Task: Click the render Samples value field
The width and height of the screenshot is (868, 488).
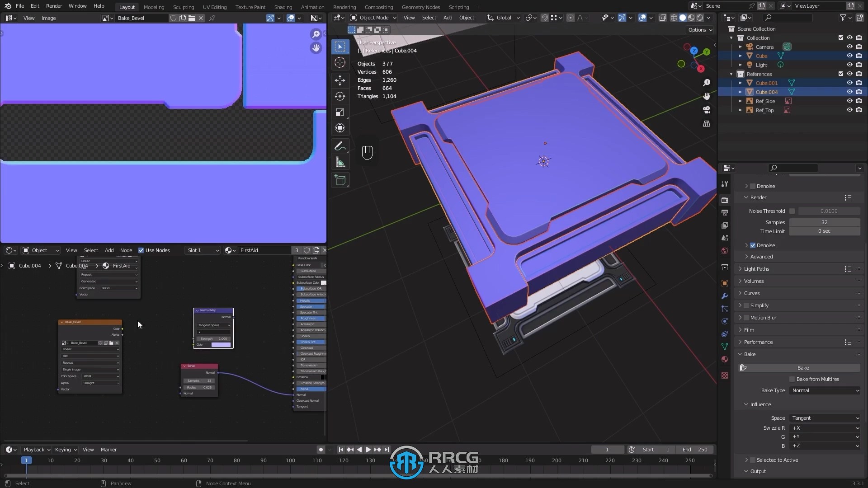Action: pos(825,222)
